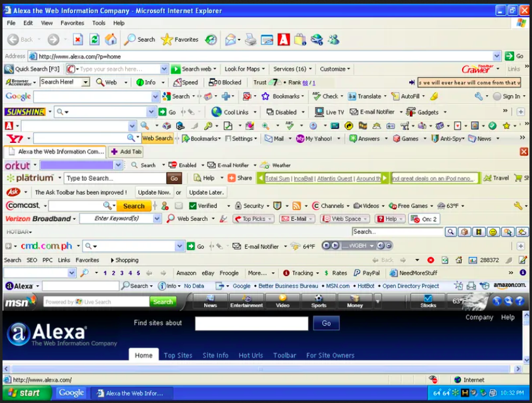Toggle orkut popup blocker Enabled

[183, 165]
